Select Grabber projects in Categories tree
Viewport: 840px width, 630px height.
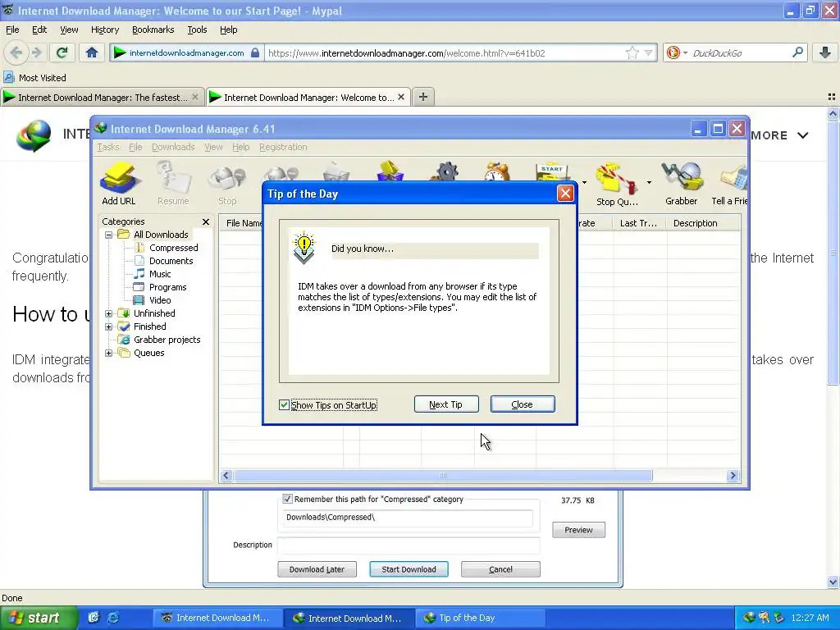pos(167,340)
